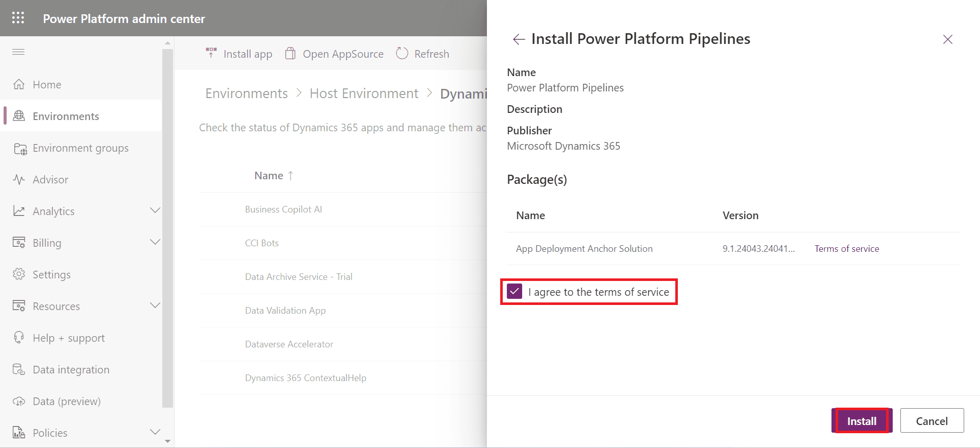The image size is (980, 448).
Task: Open Home in the sidebar
Action: point(46,85)
